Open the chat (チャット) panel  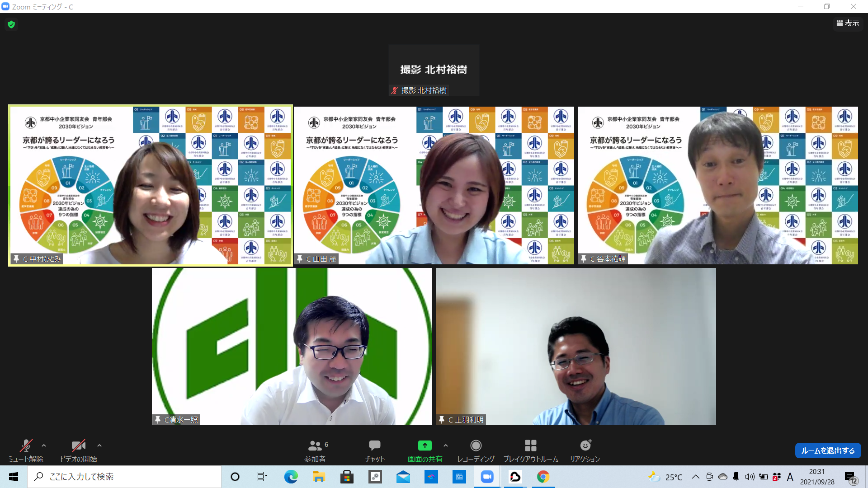click(374, 450)
